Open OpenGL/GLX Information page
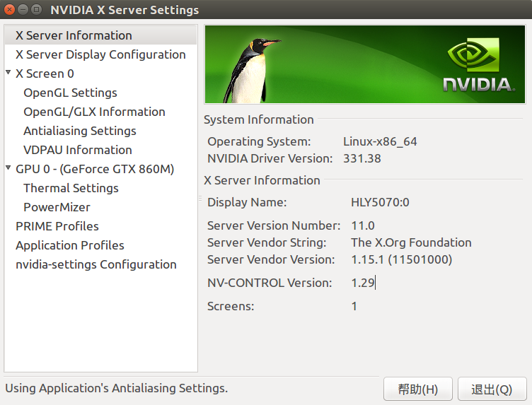 pyautogui.click(x=94, y=112)
